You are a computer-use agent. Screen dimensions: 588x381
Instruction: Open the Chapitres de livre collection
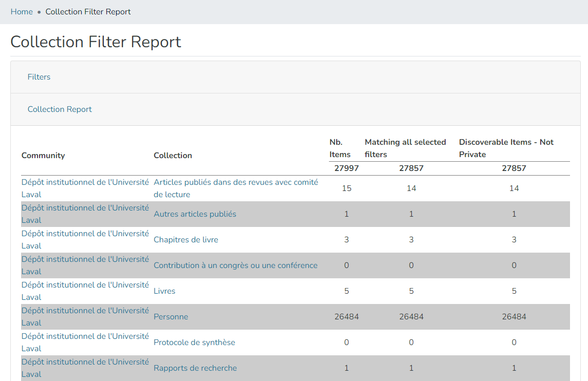(x=186, y=239)
